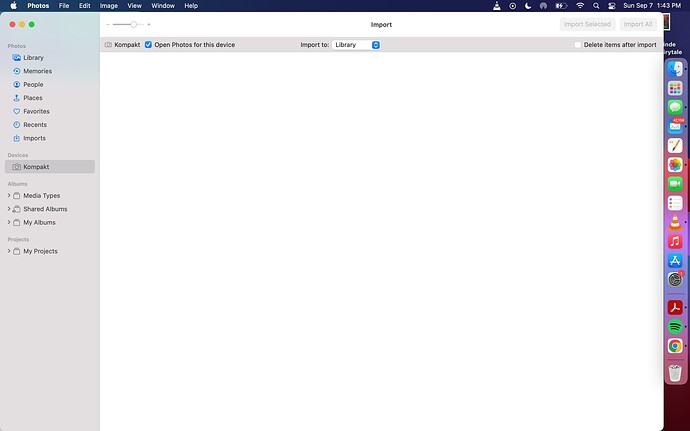Open Finder from the Dock
This screenshot has width=690, height=431.
pyautogui.click(x=675, y=69)
